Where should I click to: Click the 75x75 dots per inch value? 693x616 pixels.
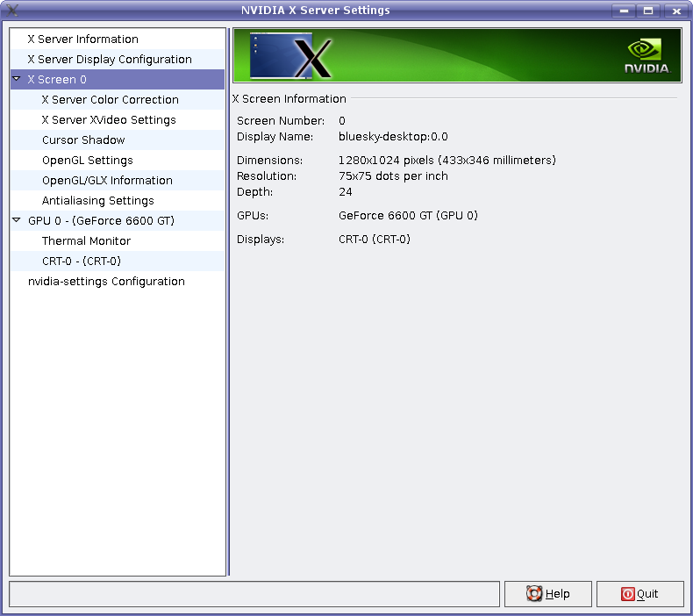pyautogui.click(x=393, y=176)
